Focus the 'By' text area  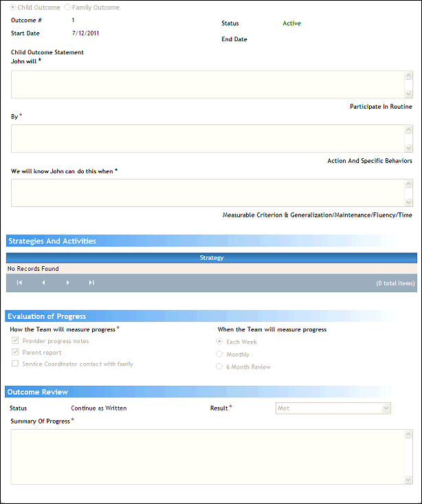pyautogui.click(x=207, y=138)
